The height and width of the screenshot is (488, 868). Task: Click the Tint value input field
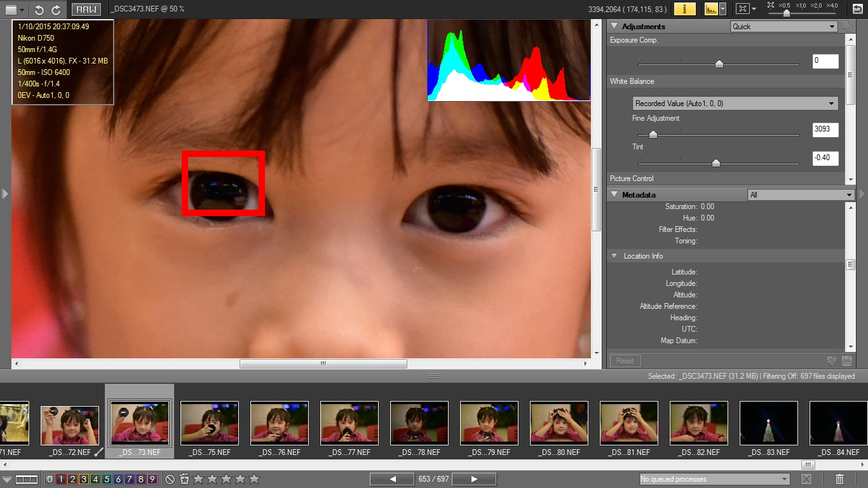coord(825,158)
